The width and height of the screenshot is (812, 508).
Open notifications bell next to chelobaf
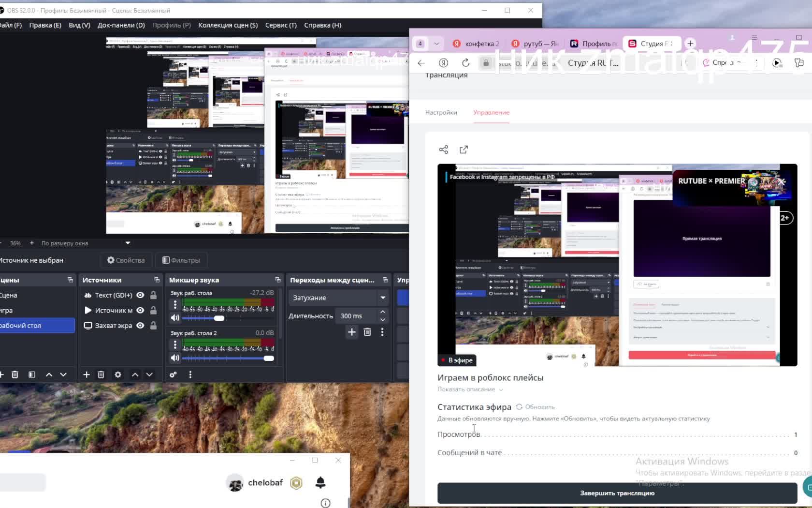(320, 482)
